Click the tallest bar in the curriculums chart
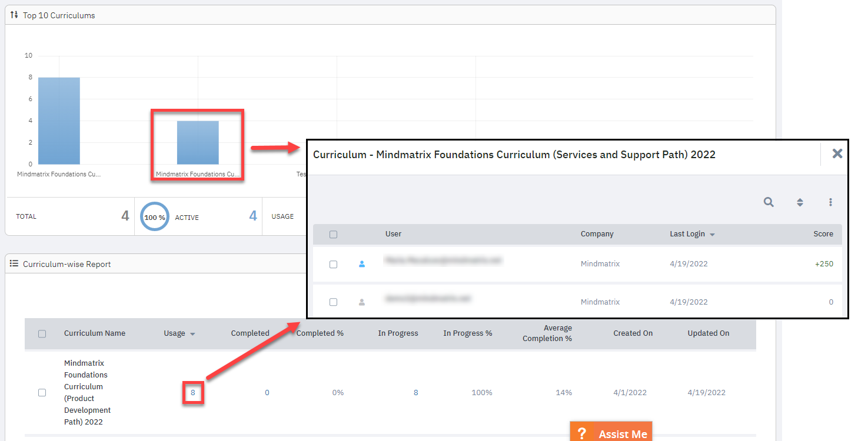The height and width of the screenshot is (441, 868). [59, 121]
